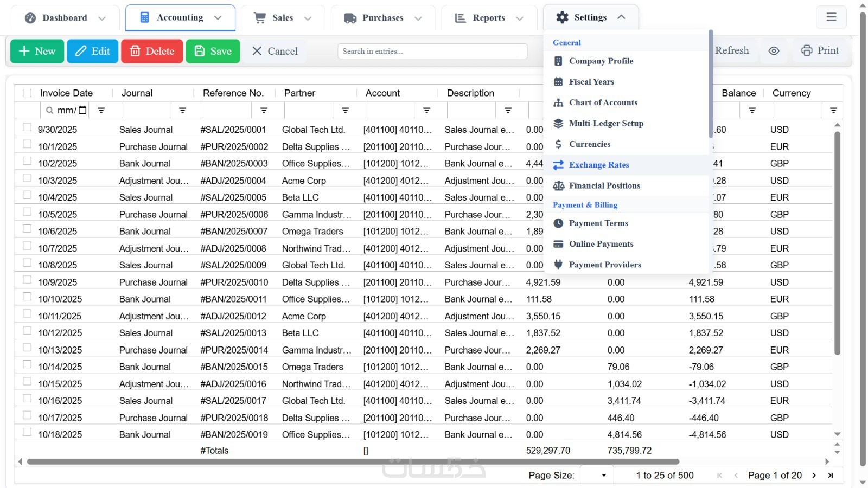Click the green New button

point(37,52)
